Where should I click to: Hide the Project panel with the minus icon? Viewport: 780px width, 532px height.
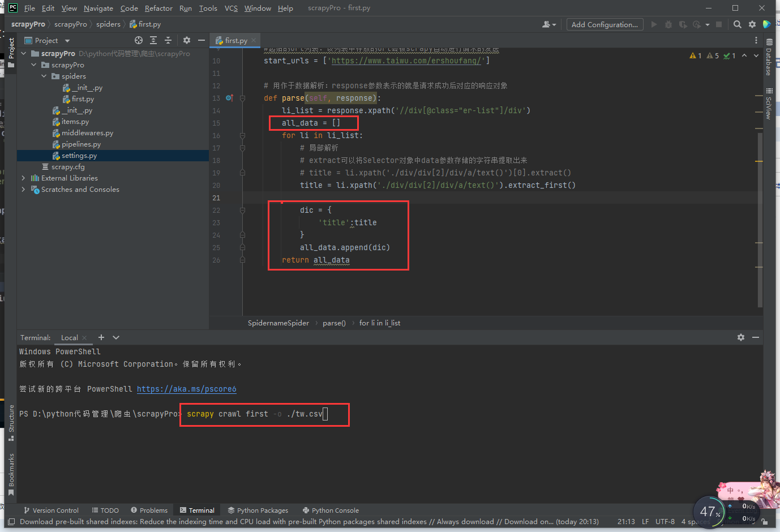point(201,40)
